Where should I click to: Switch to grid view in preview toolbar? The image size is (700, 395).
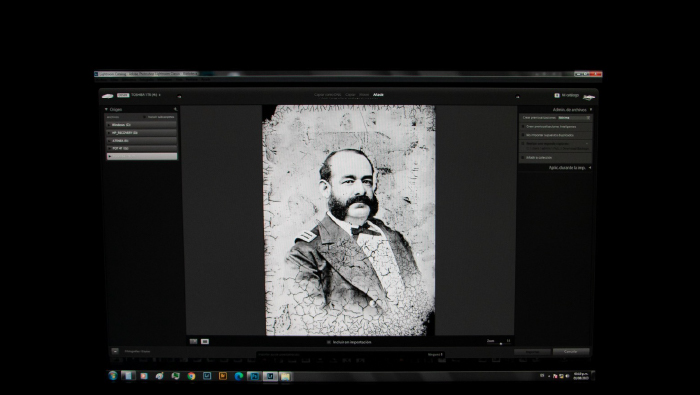pyautogui.click(x=194, y=341)
